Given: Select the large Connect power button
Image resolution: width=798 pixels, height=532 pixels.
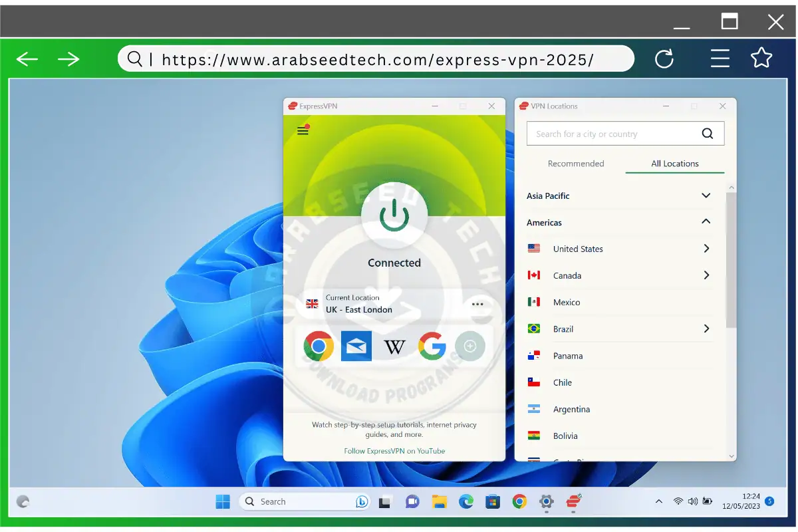Looking at the screenshot, I should coord(394,214).
